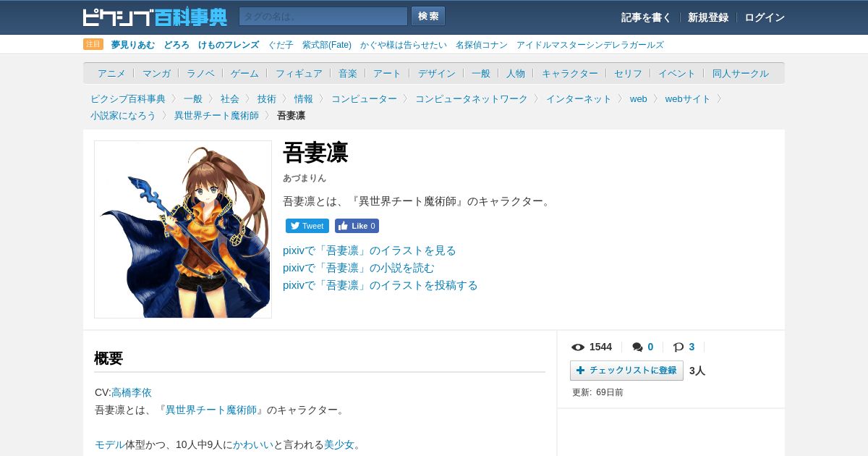Viewport: 868px width, 456px height.
Task: Select the ゲーム category tab
Action: (244, 73)
